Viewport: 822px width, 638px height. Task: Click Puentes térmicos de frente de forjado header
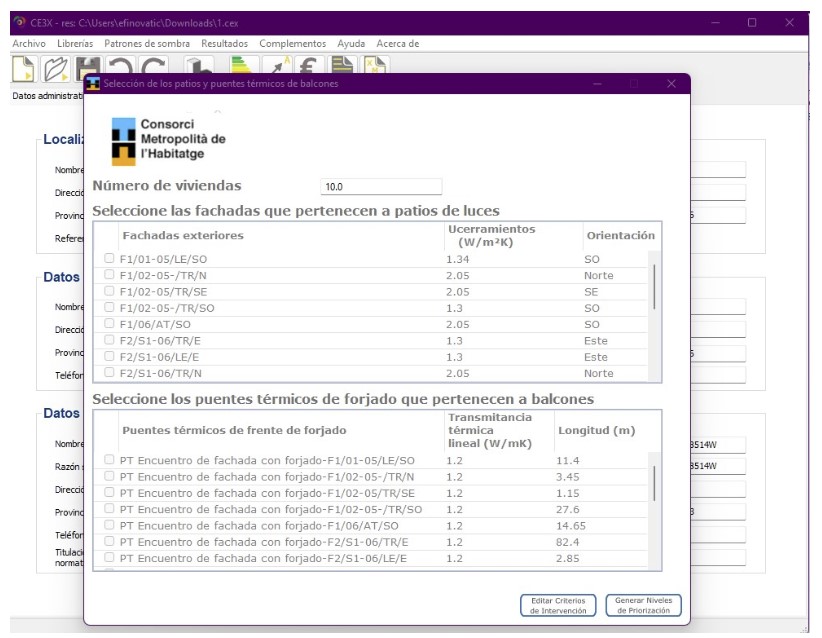[x=234, y=430]
